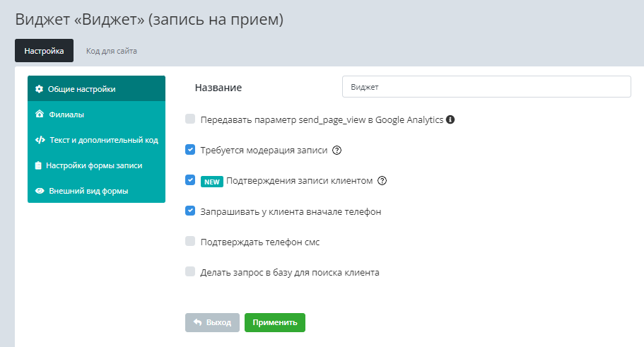Click the clipboard icon for Настройки формы записи
The height and width of the screenshot is (347, 644).
pos(40,165)
